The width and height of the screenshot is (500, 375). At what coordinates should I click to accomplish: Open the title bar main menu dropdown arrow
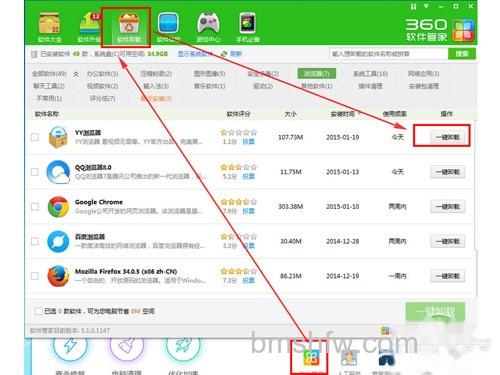426,6
